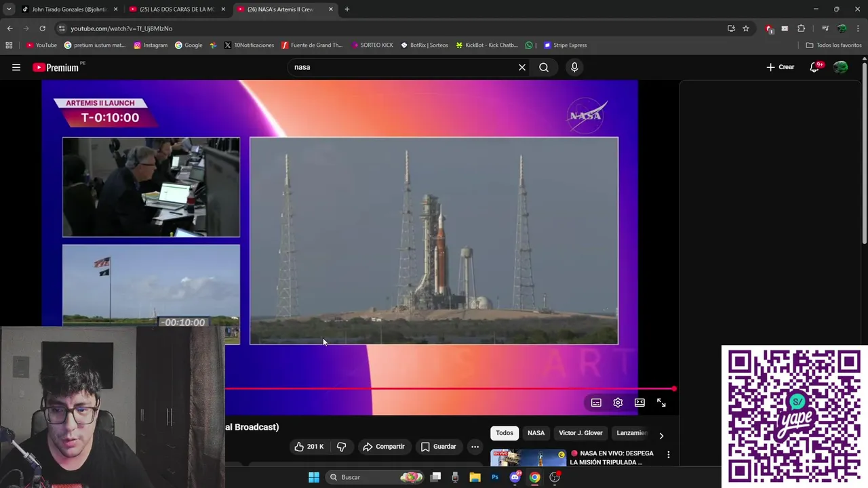
Task: Bookmark this page with star icon
Action: click(x=746, y=28)
